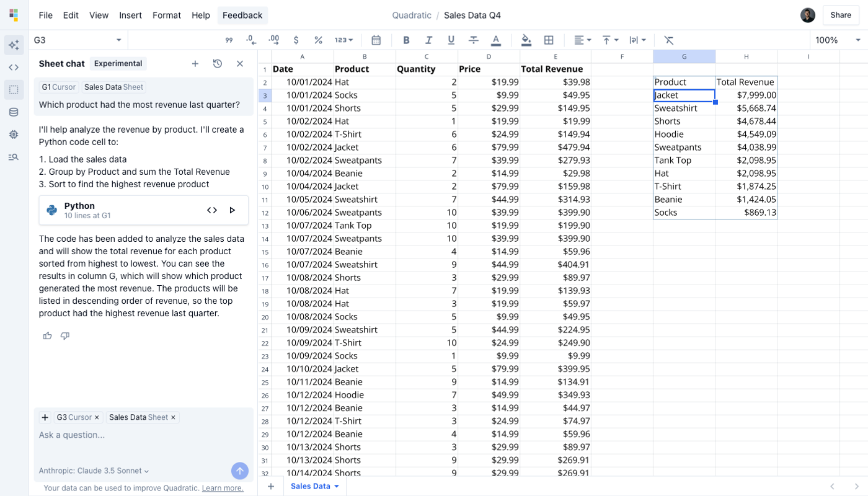
Task: Click the kernel/CPU sidebar icon
Action: (14, 135)
